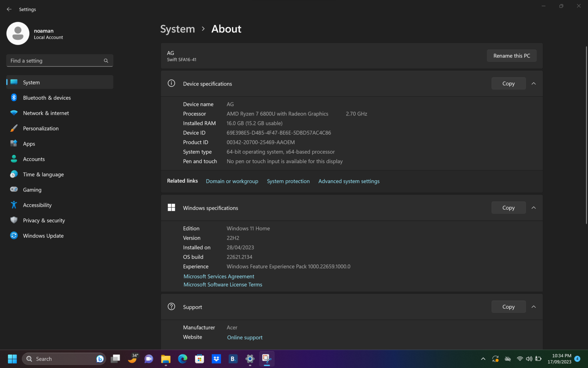Select System in the sidebar

[60, 82]
